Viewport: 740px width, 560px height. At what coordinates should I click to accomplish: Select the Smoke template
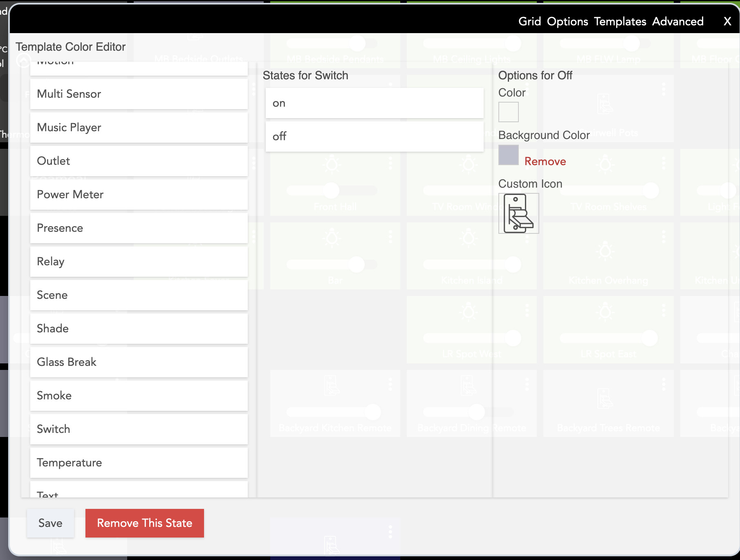139,396
